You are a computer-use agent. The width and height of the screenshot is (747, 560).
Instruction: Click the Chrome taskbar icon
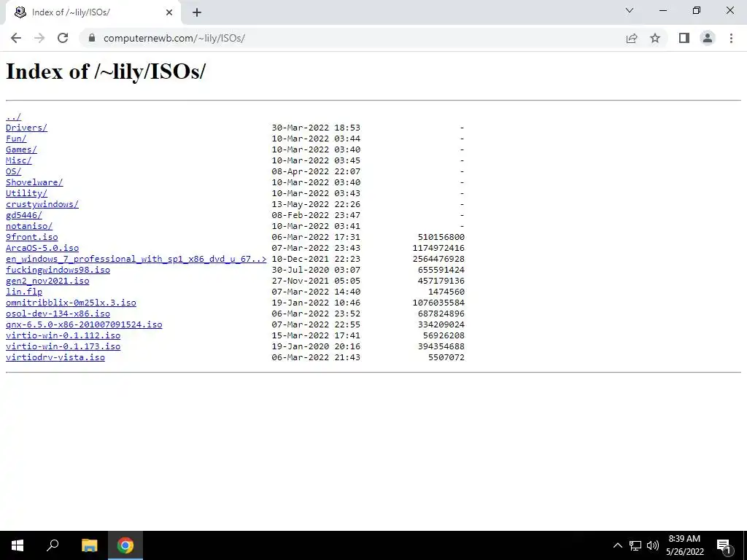(x=125, y=545)
